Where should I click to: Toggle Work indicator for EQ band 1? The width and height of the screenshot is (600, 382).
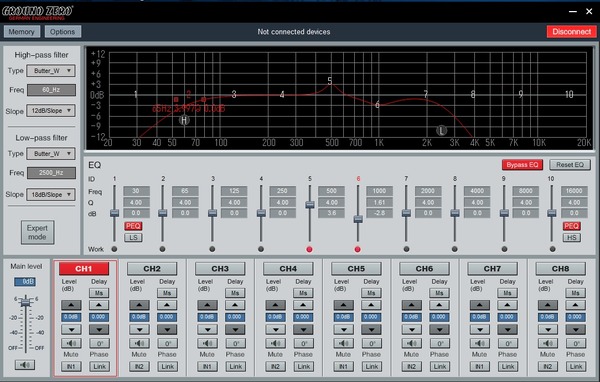pyautogui.click(x=114, y=249)
